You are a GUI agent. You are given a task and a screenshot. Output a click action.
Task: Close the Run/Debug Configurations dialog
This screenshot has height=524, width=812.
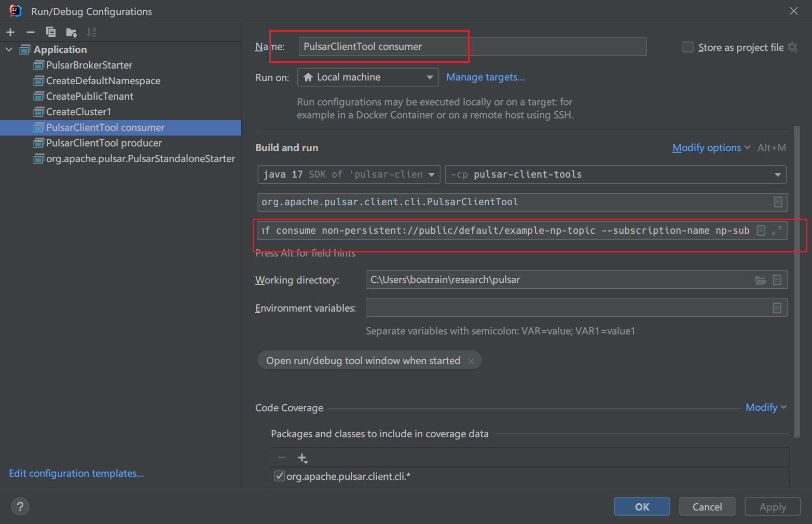(794, 11)
